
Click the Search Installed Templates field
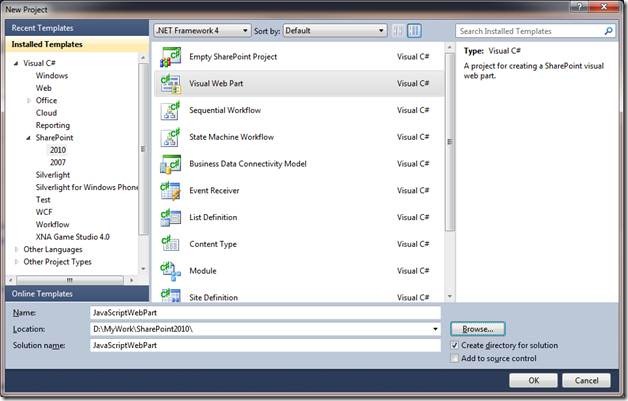tap(528, 32)
